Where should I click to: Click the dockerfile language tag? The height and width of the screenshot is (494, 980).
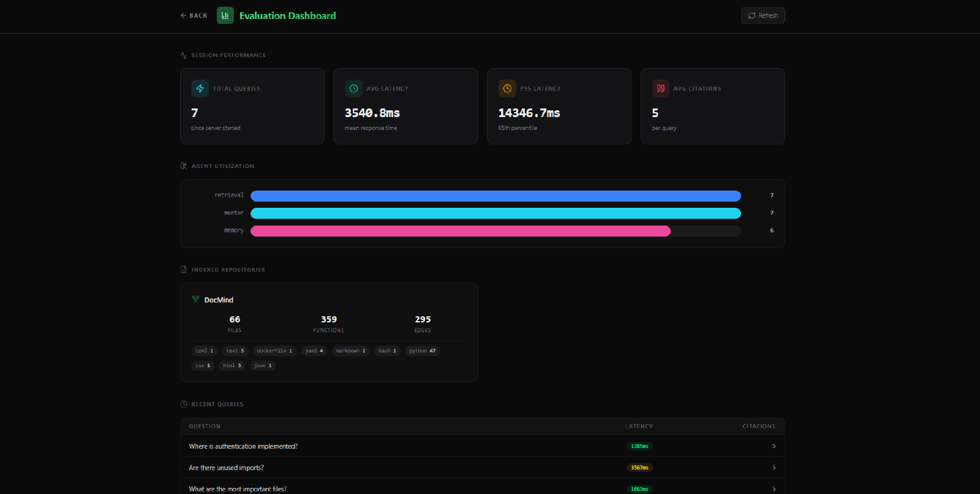[274, 351]
